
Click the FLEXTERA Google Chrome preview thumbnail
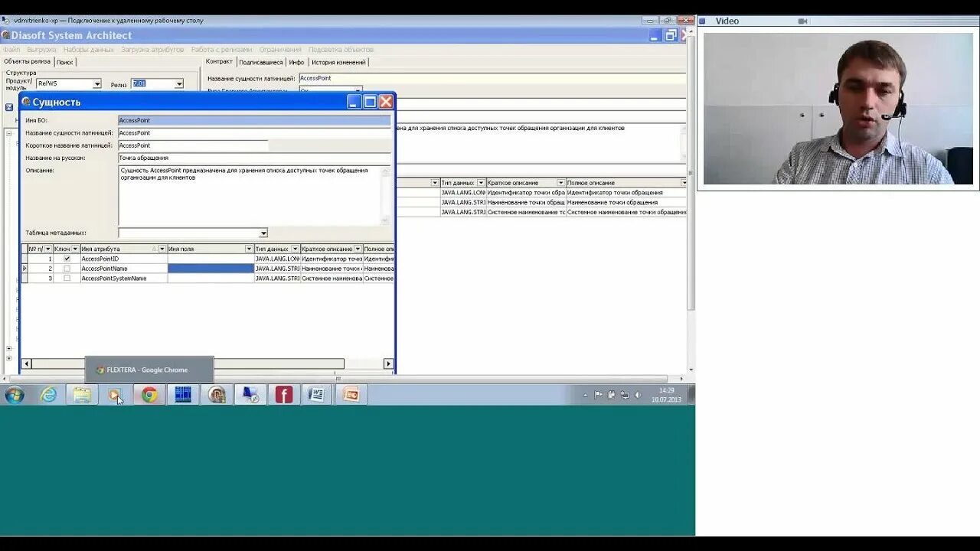(x=149, y=370)
